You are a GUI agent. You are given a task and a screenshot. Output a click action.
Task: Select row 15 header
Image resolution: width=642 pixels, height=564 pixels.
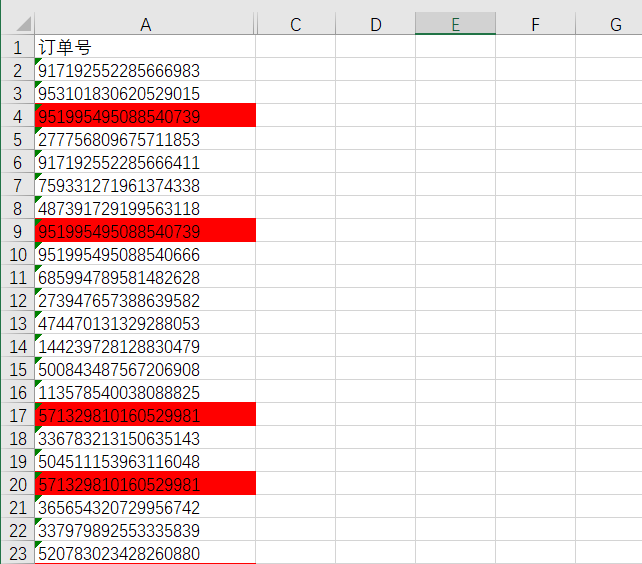coord(18,369)
